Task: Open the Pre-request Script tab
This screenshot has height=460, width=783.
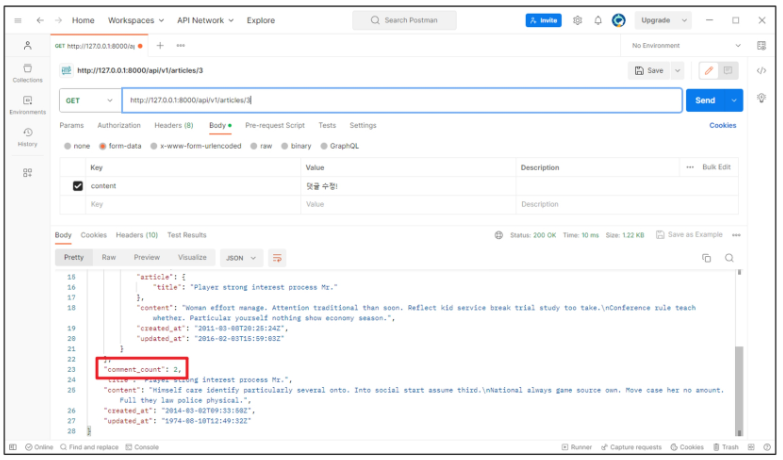Action: click(x=275, y=125)
